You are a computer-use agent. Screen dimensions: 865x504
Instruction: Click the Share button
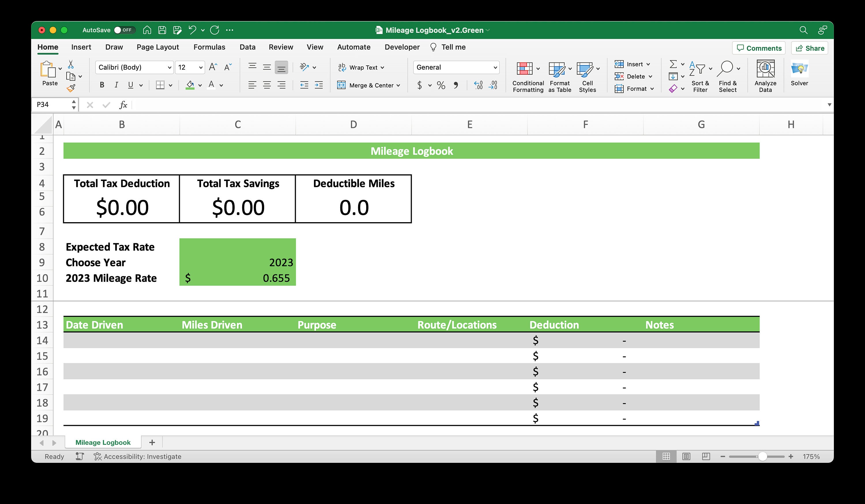809,48
